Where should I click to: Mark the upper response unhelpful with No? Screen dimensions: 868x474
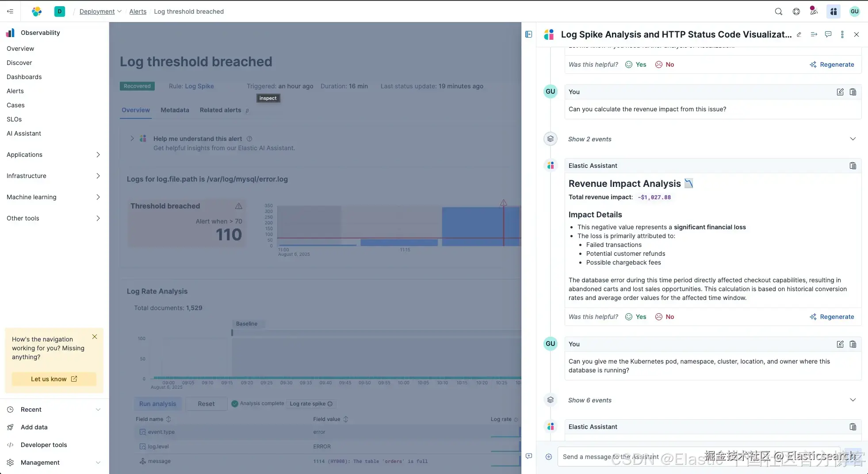[x=665, y=64]
